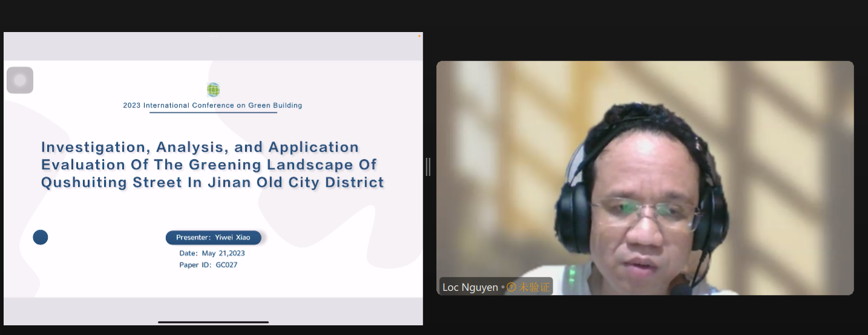Screen dimensions: 868x335
Task: Grab the vertical divider handle between panels
Action: pos(429,167)
